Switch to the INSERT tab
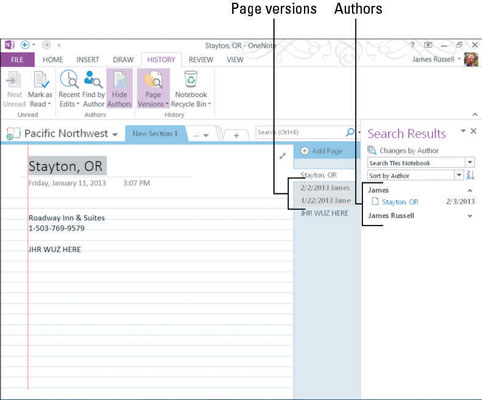Image resolution: width=482 pixels, height=400 pixels. pos(88,60)
